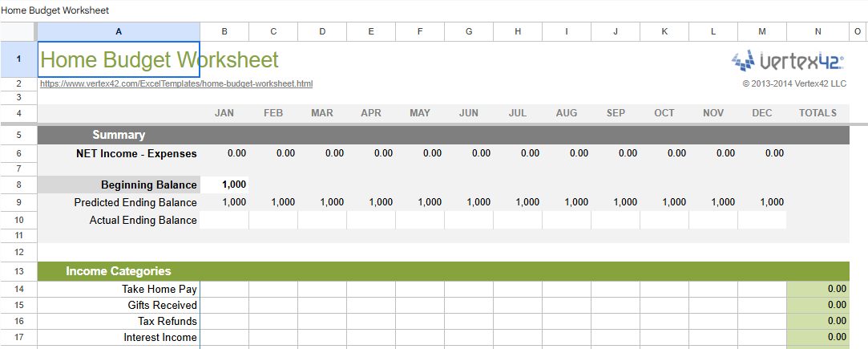Select column A header

(119, 31)
